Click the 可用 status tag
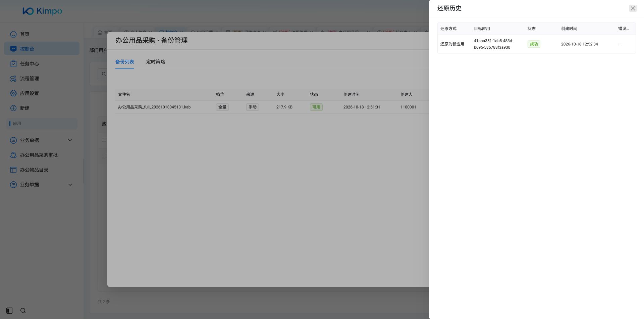The height and width of the screenshot is (319, 644). click(316, 107)
